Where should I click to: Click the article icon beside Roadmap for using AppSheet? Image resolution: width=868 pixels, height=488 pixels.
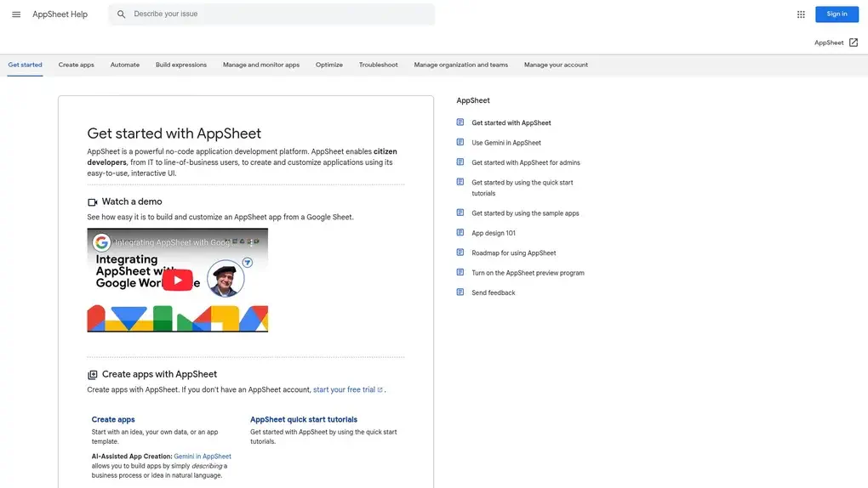pos(460,253)
